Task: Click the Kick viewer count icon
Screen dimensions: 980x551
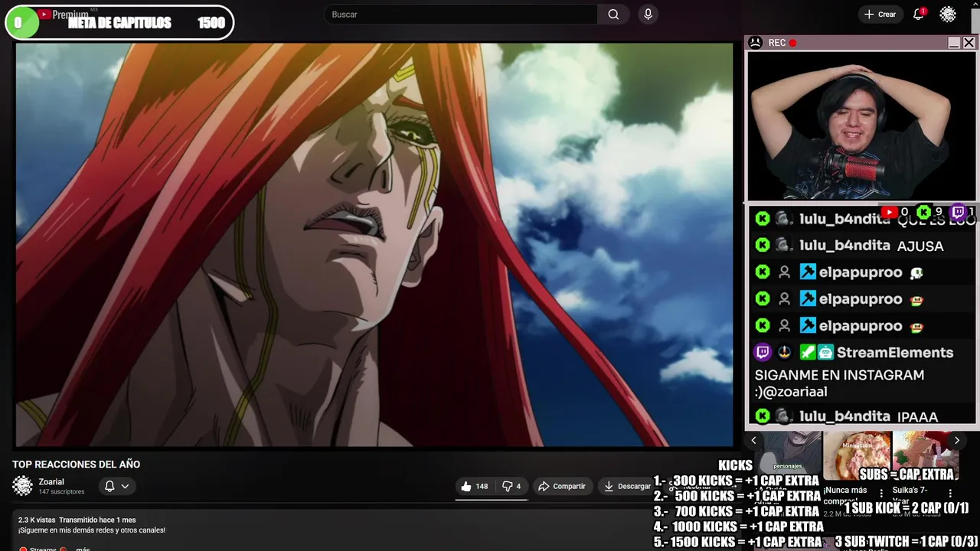Action: tap(924, 212)
